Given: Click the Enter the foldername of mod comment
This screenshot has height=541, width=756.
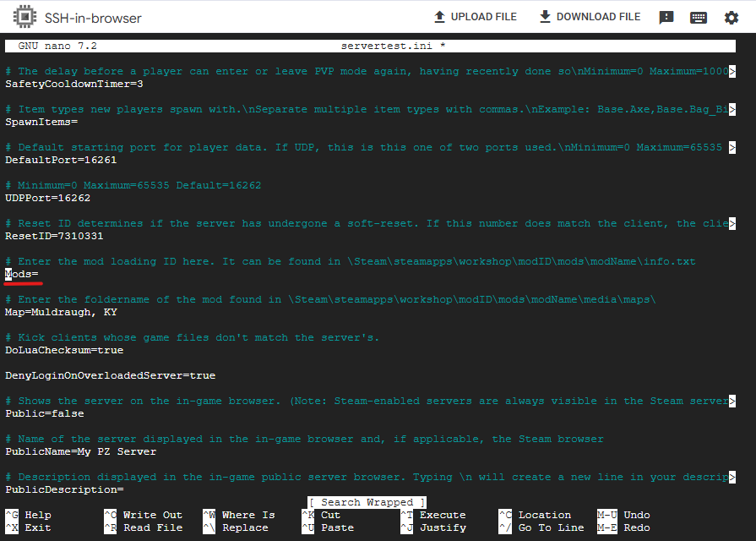Looking at the screenshot, I should pos(330,300).
